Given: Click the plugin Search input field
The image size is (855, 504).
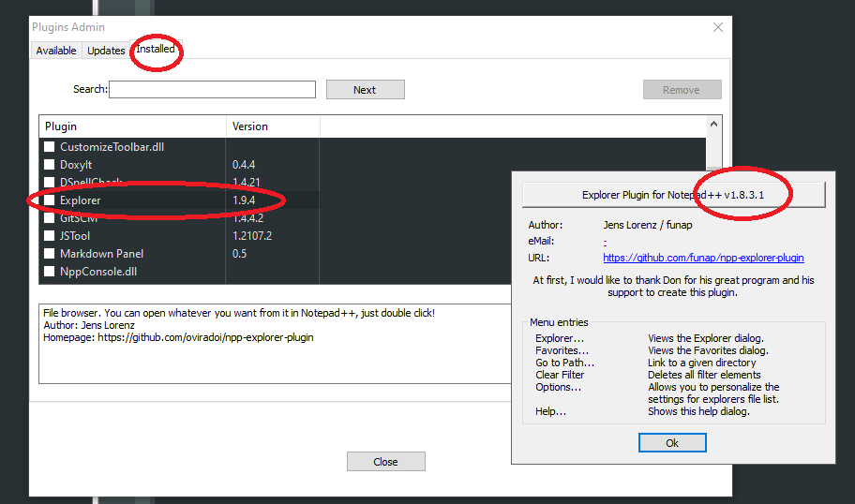Looking at the screenshot, I should (x=212, y=90).
